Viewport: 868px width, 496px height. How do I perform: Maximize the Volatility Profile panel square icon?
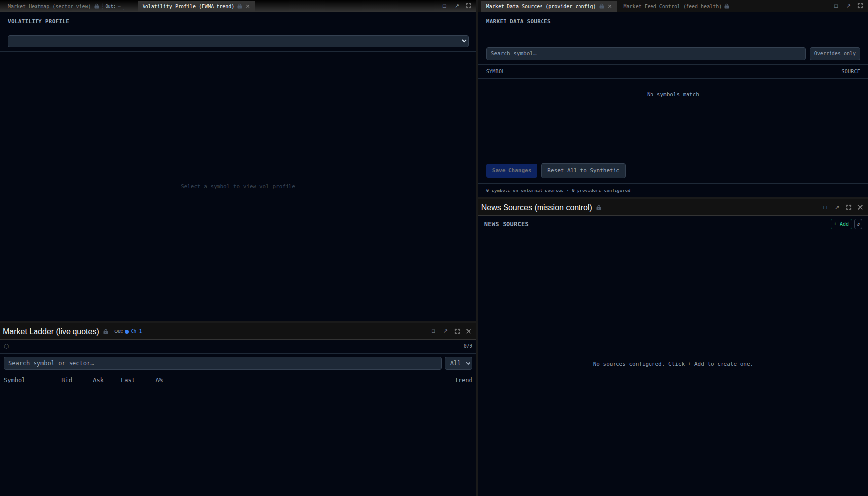coord(444,6)
